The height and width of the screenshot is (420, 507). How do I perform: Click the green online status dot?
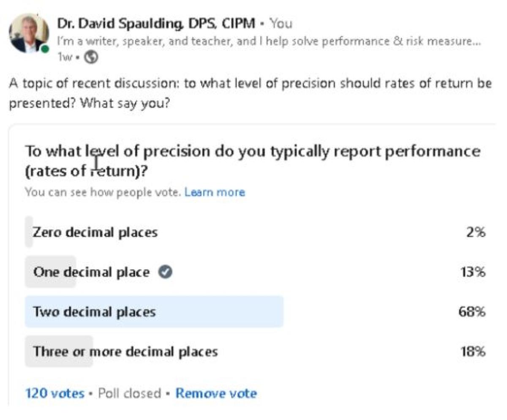[x=45, y=49]
